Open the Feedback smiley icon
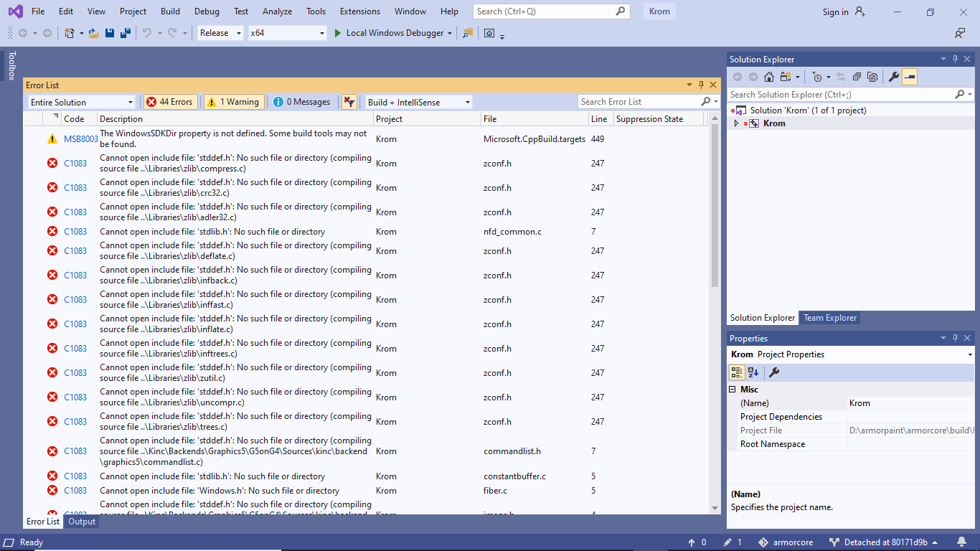The image size is (980, 551). point(961,33)
